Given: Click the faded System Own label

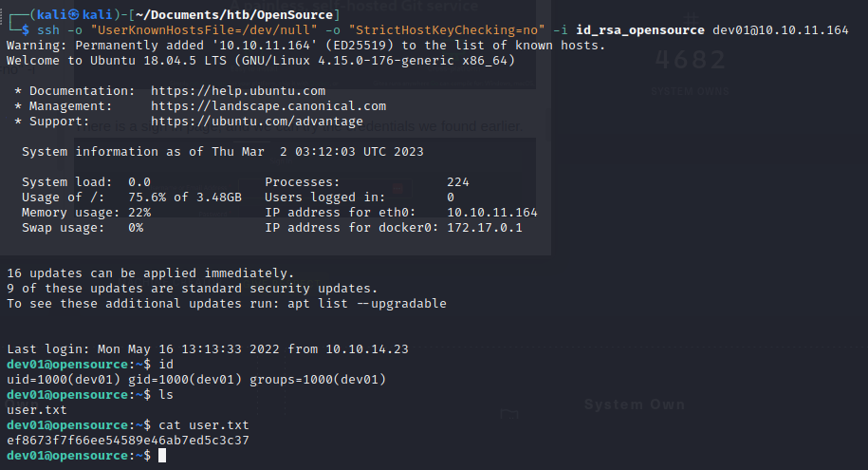Looking at the screenshot, I should click(635, 404).
